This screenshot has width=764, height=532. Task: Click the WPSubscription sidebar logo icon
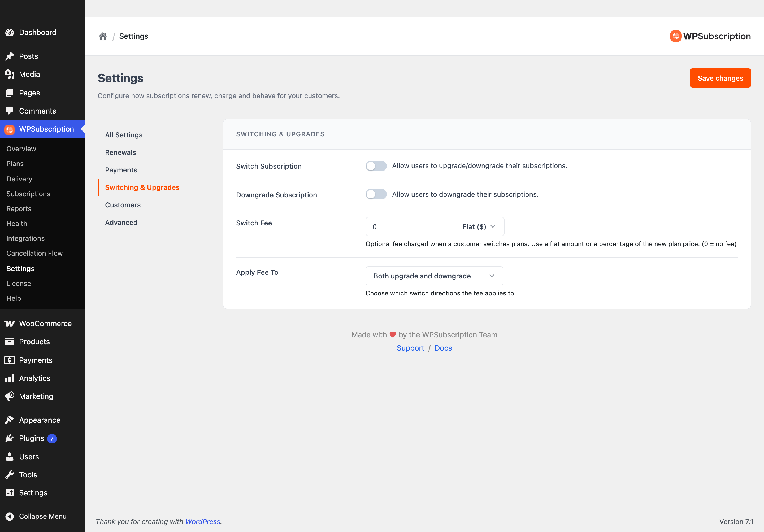pyautogui.click(x=10, y=129)
